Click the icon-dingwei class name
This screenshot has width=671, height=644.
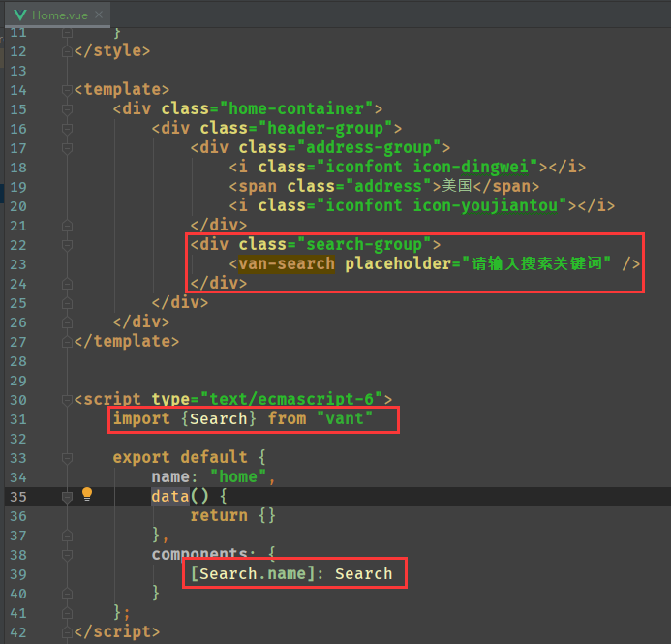471,167
